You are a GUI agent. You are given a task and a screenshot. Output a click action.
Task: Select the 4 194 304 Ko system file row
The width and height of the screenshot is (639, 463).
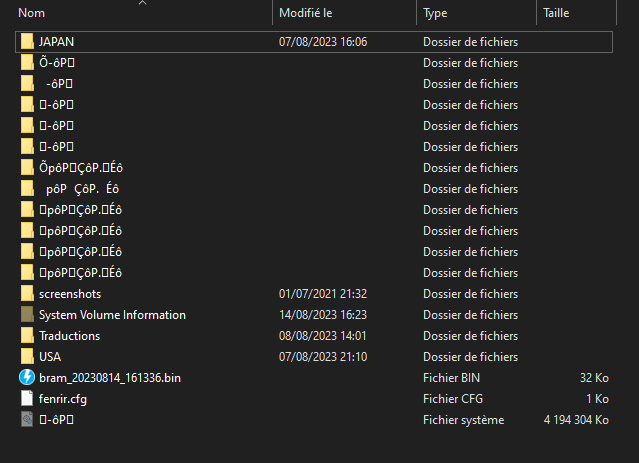click(x=314, y=420)
